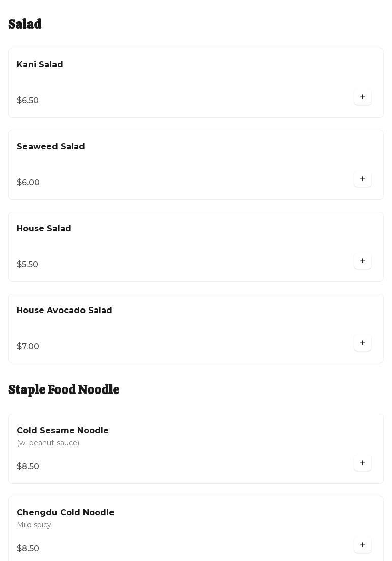Choose the House Avocado Salad title
The image size is (392, 561).
pos(65,311)
